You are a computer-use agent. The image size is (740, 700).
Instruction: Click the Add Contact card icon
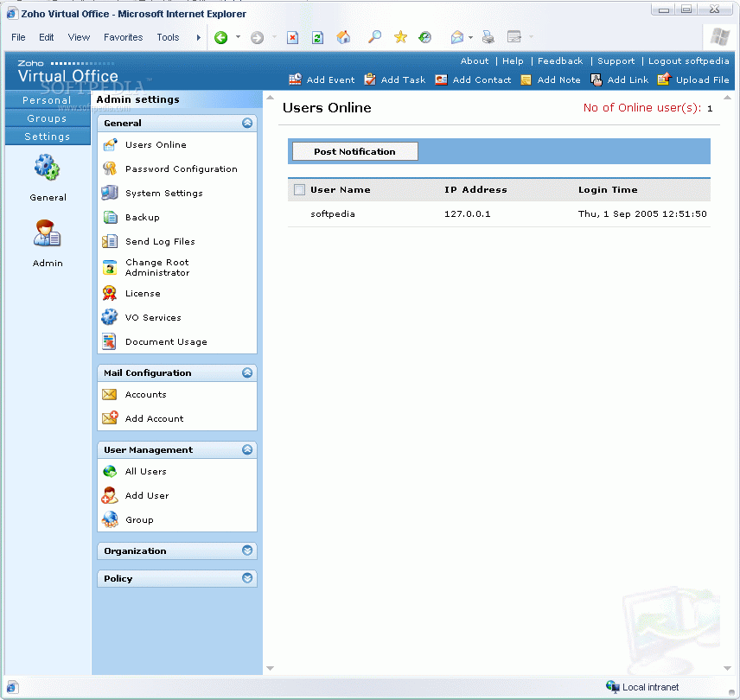point(441,80)
